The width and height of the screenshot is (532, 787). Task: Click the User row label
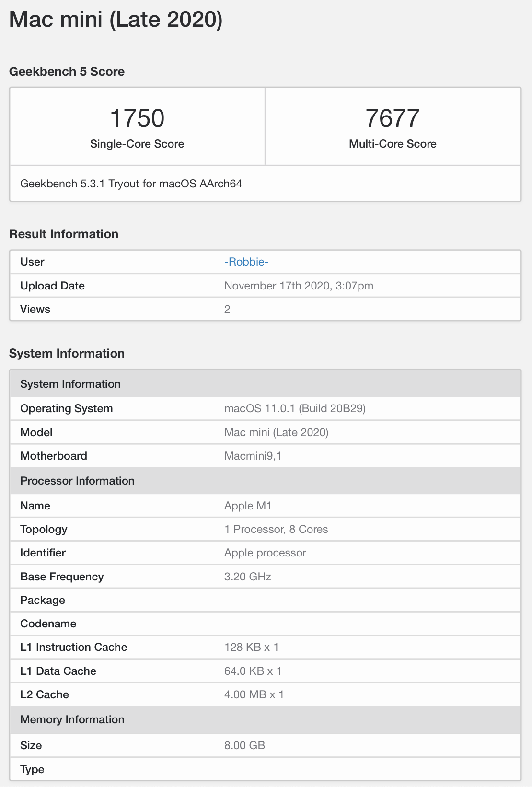click(32, 262)
